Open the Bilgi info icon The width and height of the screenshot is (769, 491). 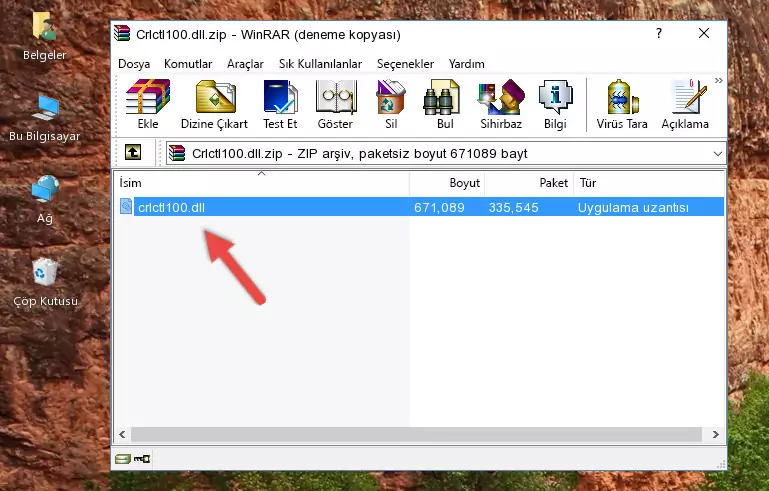tap(555, 97)
